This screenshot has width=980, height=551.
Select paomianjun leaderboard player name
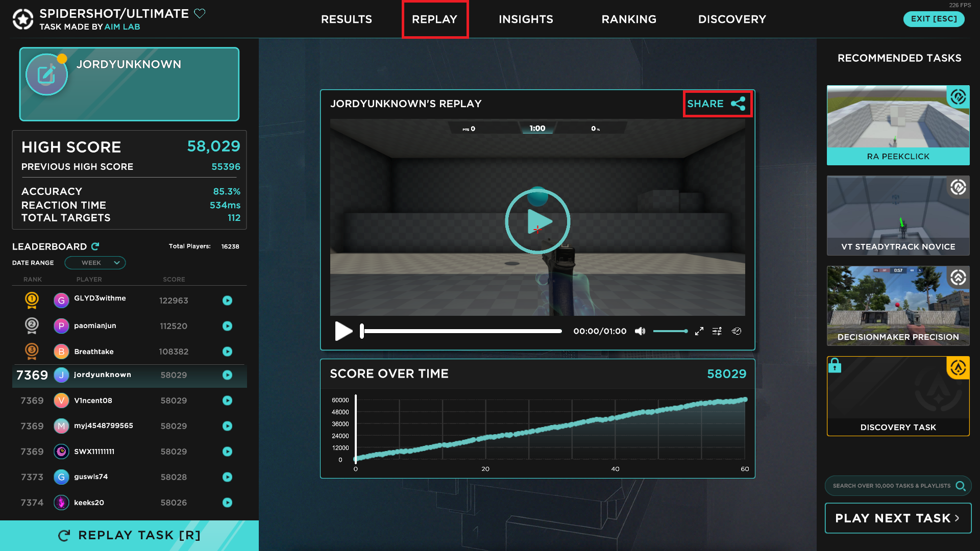(95, 326)
